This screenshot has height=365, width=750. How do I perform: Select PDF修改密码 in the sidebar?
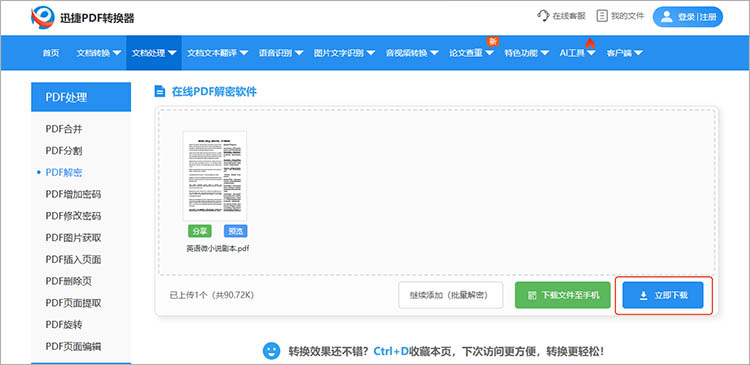[73, 216]
